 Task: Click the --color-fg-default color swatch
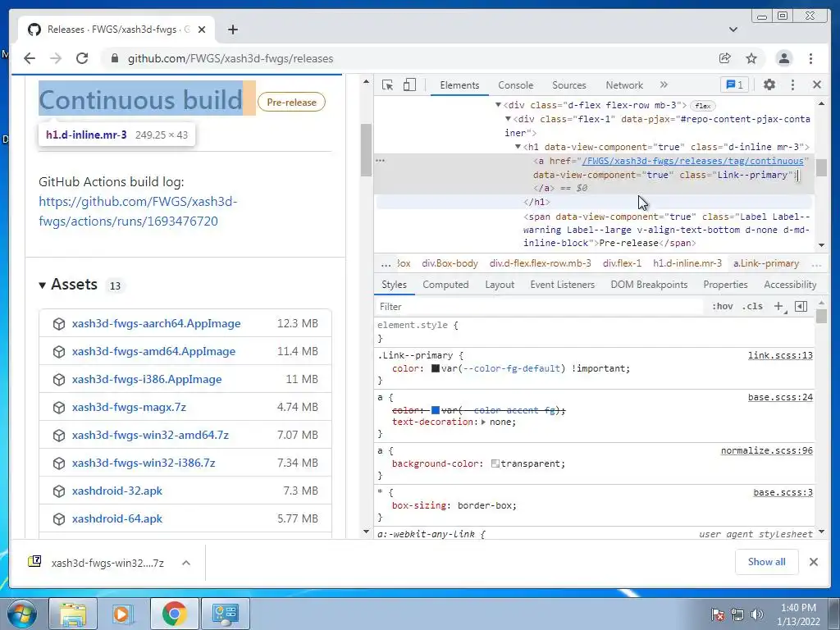[435, 368]
